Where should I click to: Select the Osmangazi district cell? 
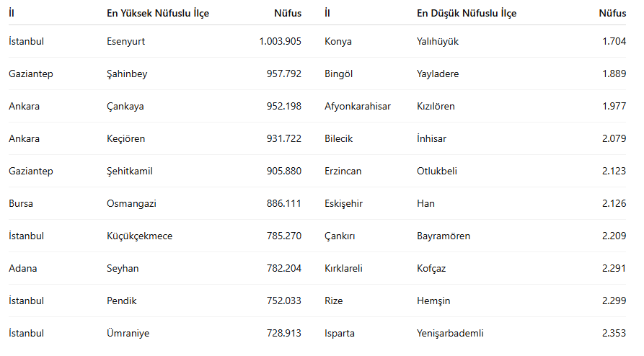pyautogui.click(x=131, y=203)
